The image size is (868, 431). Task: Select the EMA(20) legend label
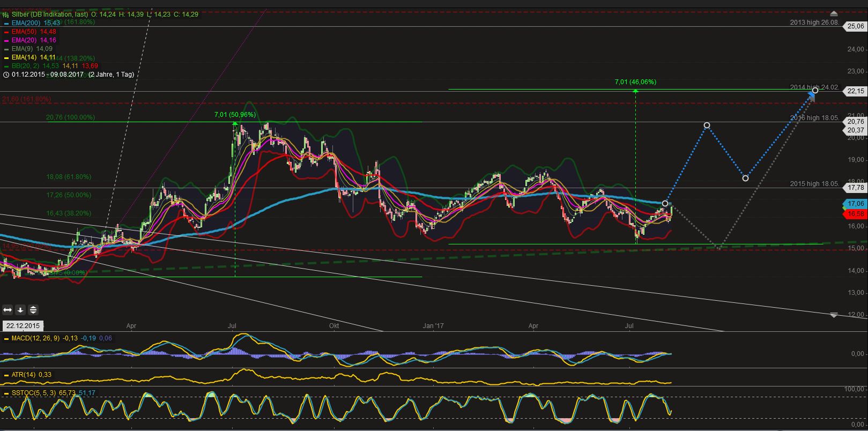pyautogui.click(x=25, y=40)
